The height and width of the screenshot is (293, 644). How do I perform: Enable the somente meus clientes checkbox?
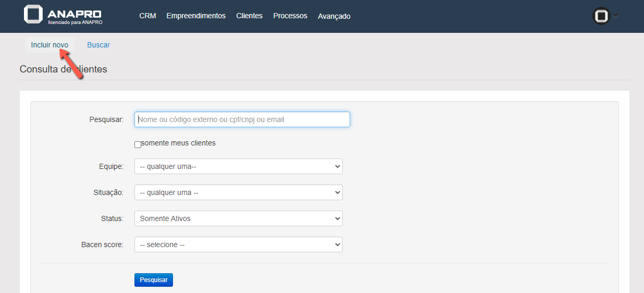click(138, 144)
